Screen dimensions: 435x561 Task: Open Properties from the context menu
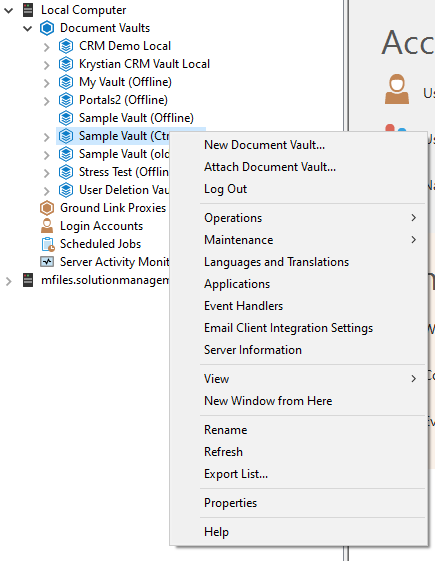298,503
